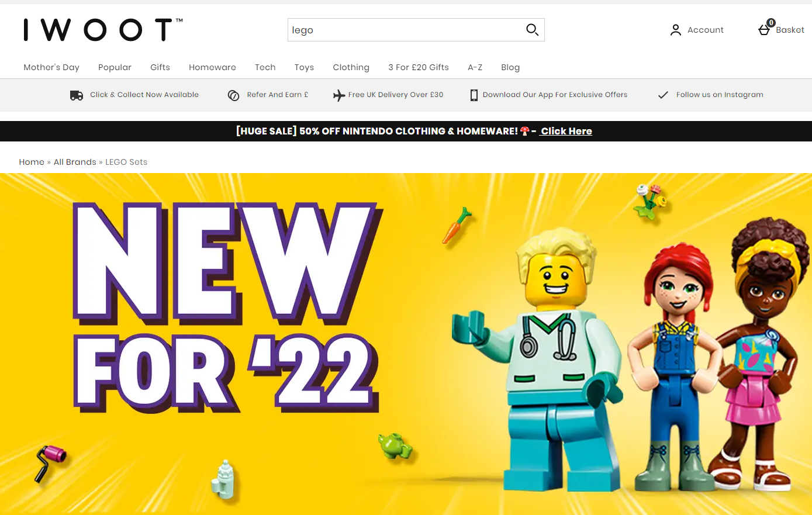This screenshot has width=812, height=515.
Task: Click the Refer And Earn circular icon
Action: point(233,95)
